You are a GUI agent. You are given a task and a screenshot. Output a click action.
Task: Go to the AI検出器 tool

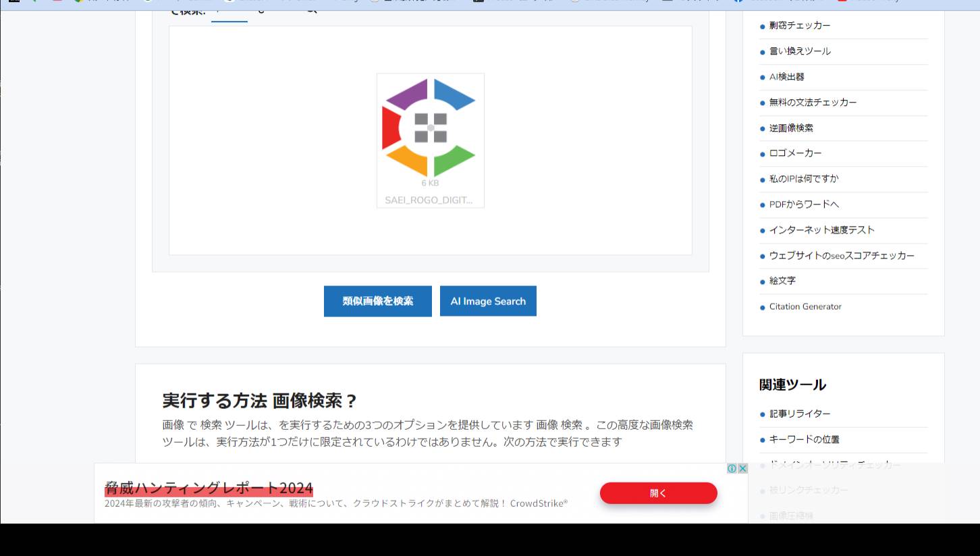point(787,77)
